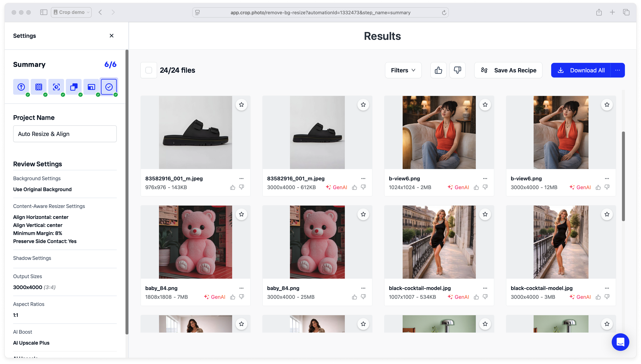Star the 3000x4000 sandal image
641x364 pixels.
[363, 105]
